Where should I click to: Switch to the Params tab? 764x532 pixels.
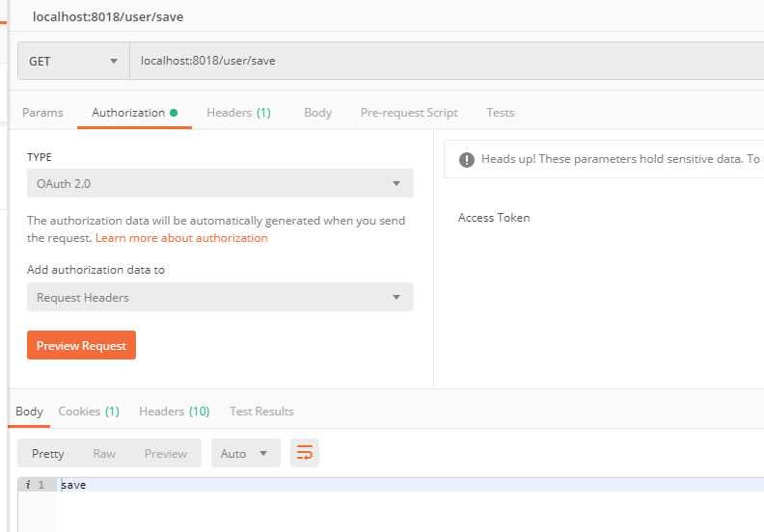click(42, 113)
